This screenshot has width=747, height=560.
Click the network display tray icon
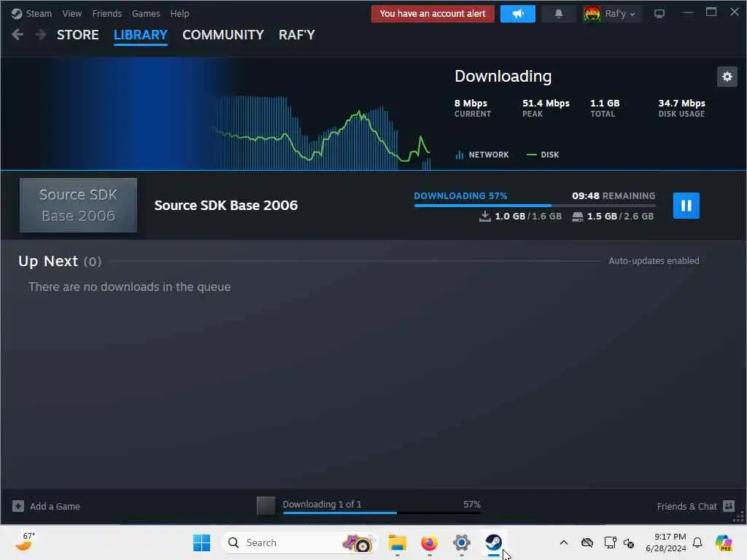(x=610, y=542)
